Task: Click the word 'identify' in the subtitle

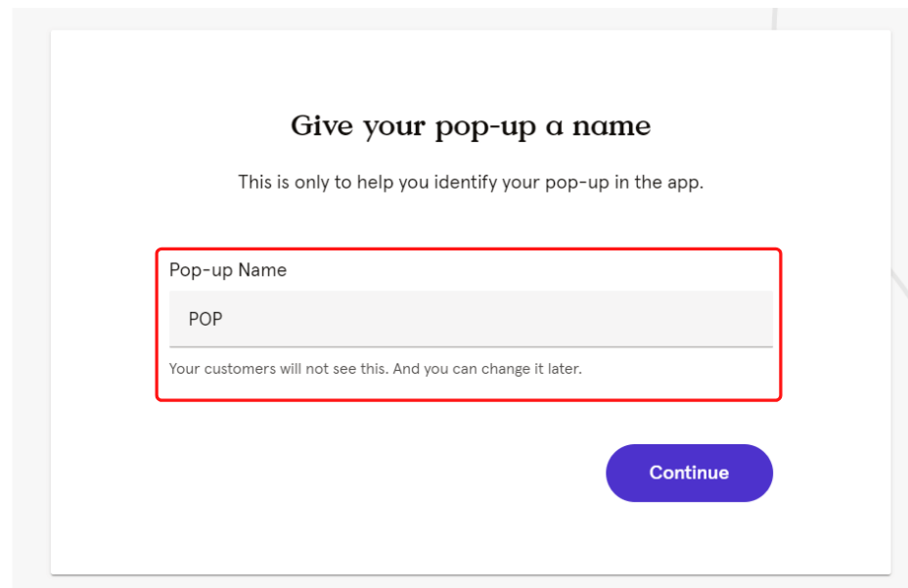Action: (x=466, y=183)
